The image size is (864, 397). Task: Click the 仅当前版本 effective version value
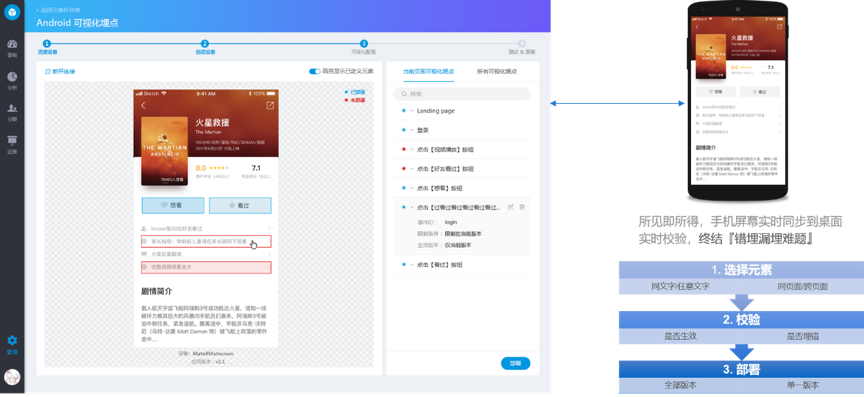458,245
